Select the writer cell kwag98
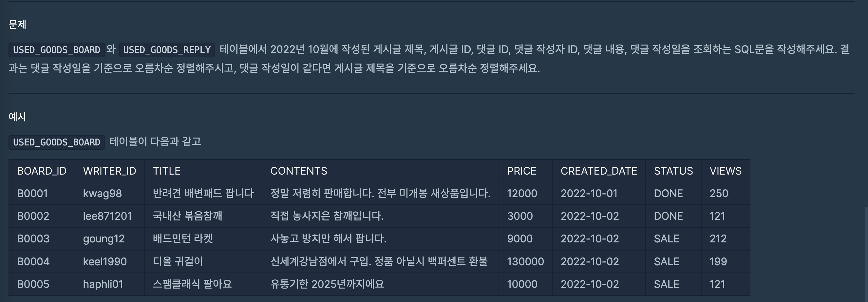 tap(103, 194)
